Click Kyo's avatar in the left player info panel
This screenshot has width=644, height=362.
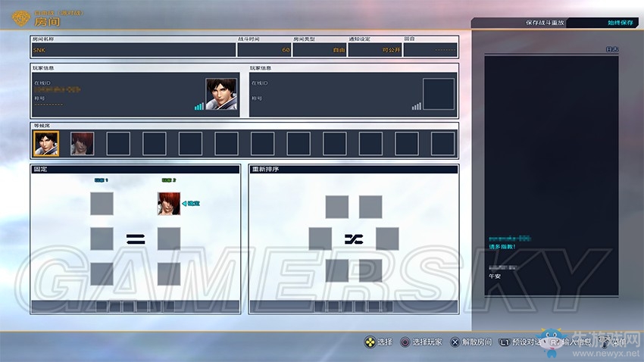(x=221, y=94)
